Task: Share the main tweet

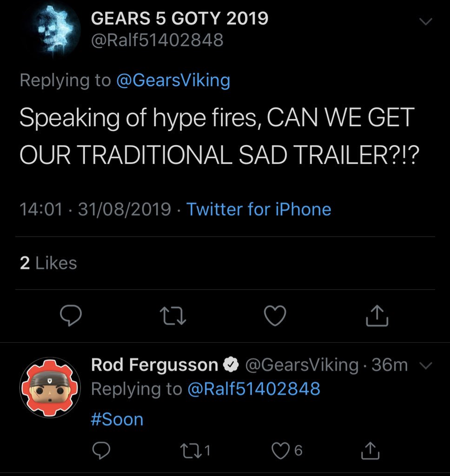Action: [x=377, y=316]
